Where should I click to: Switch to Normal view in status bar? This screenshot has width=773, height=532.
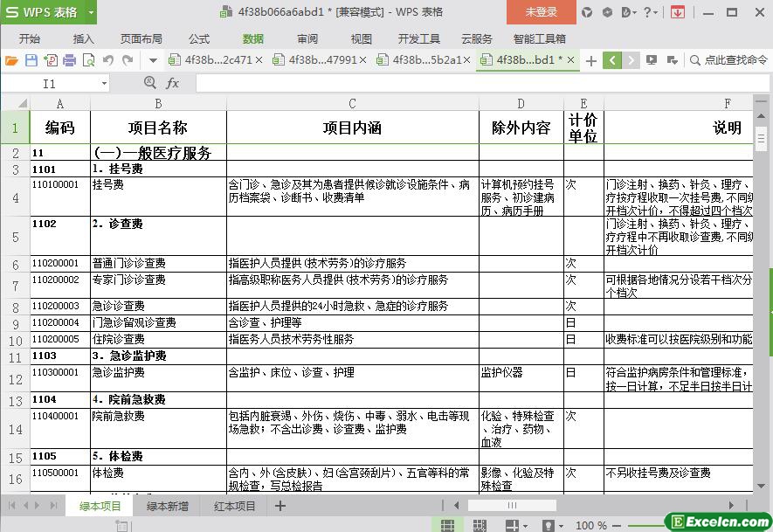coord(447,525)
